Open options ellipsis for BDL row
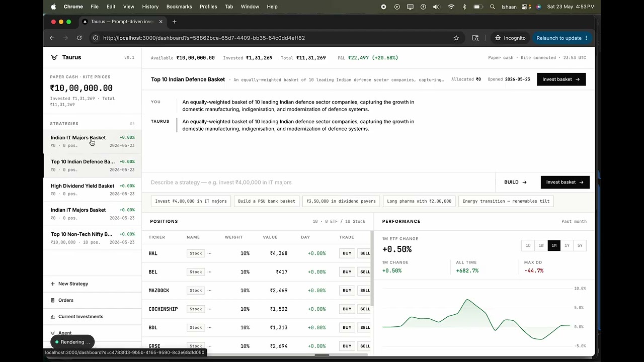 coord(209,328)
